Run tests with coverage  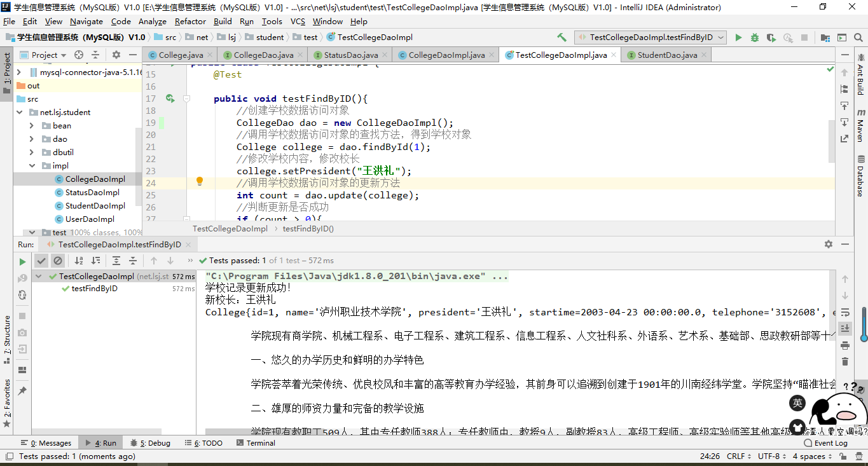pos(770,37)
